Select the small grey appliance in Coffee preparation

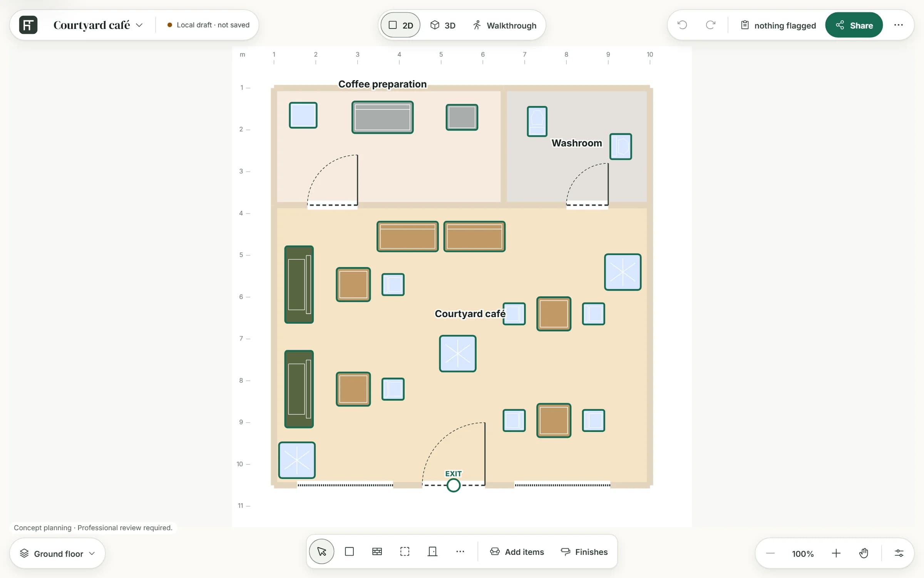pyautogui.click(x=462, y=117)
